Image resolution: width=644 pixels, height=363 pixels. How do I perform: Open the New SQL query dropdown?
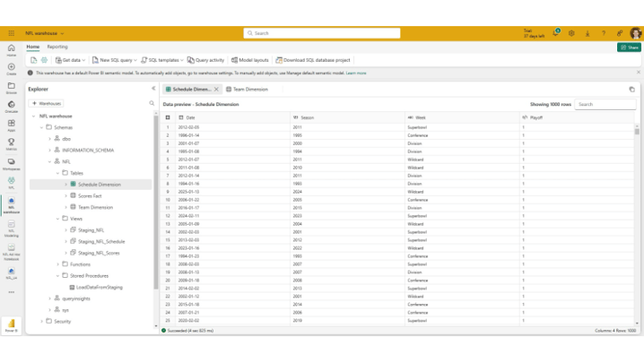(x=115, y=60)
